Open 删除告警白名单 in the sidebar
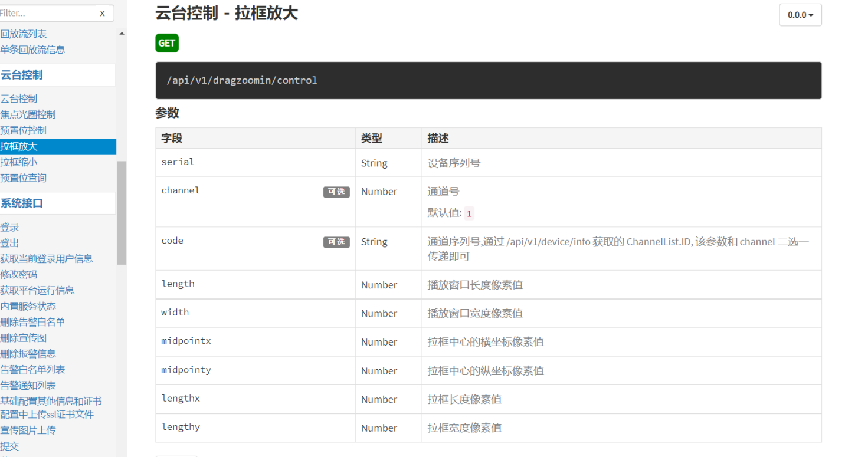 point(32,323)
